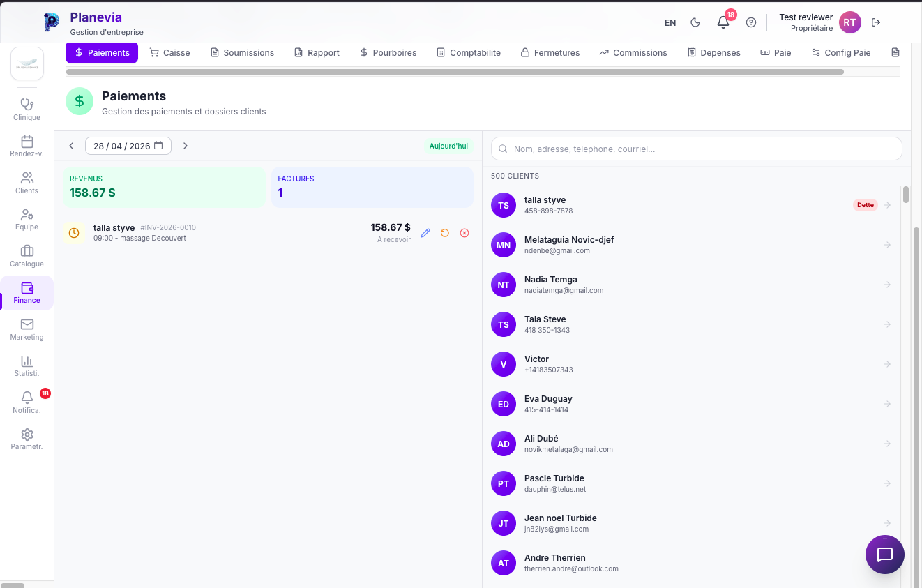Open client Ali Dubé with arrow

(887, 444)
